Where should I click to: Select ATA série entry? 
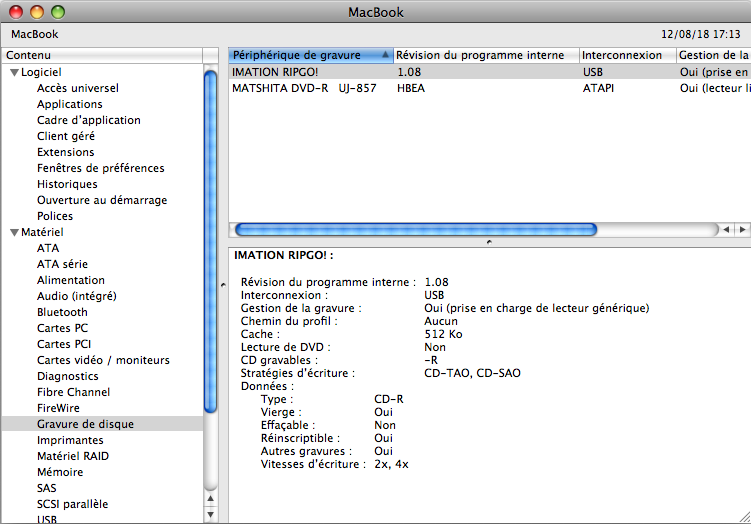(62, 264)
